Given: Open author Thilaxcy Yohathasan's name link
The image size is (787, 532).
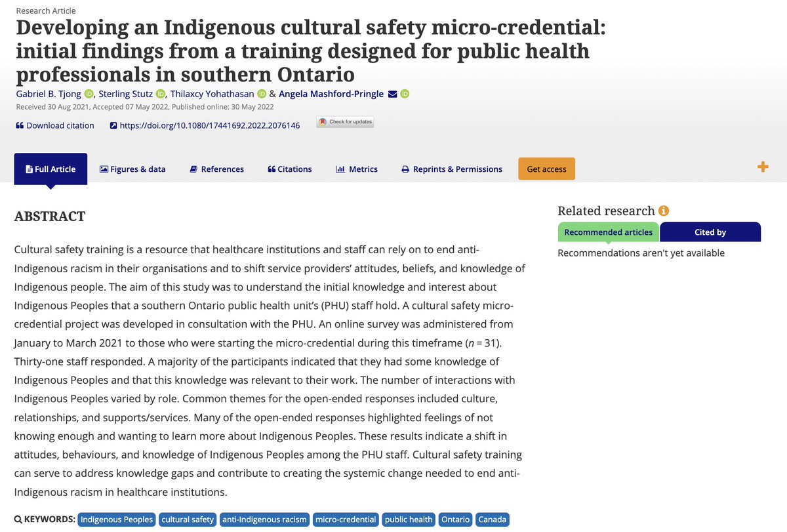Looking at the screenshot, I should pyautogui.click(x=212, y=94).
